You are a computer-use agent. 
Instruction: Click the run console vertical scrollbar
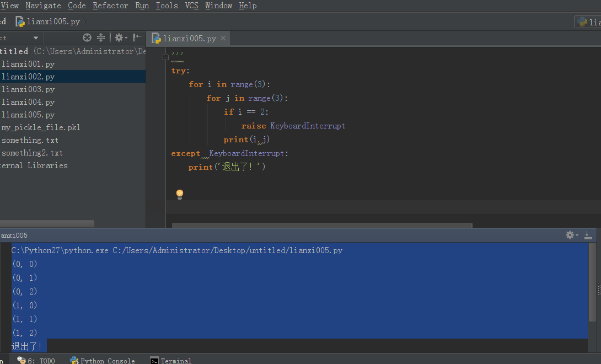coord(592,282)
